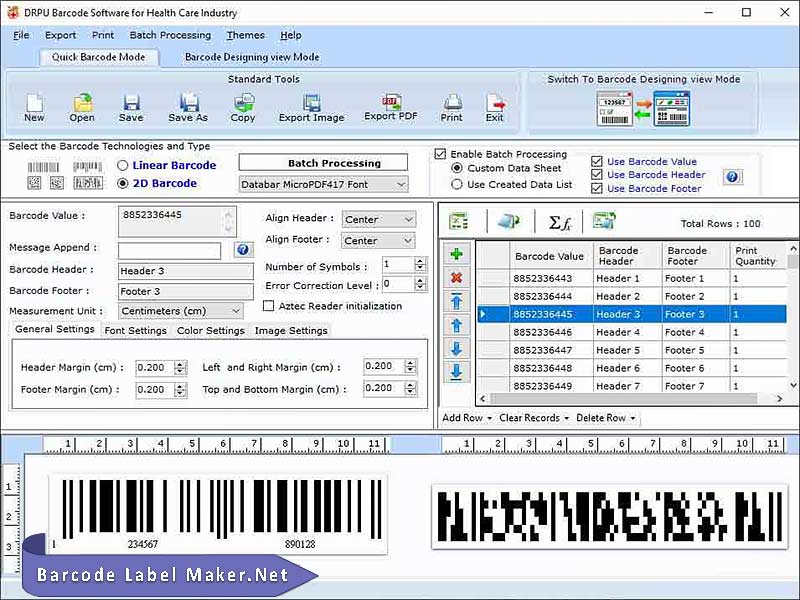The height and width of the screenshot is (600, 800).
Task: Open the Font Settings tab
Action: point(135,331)
